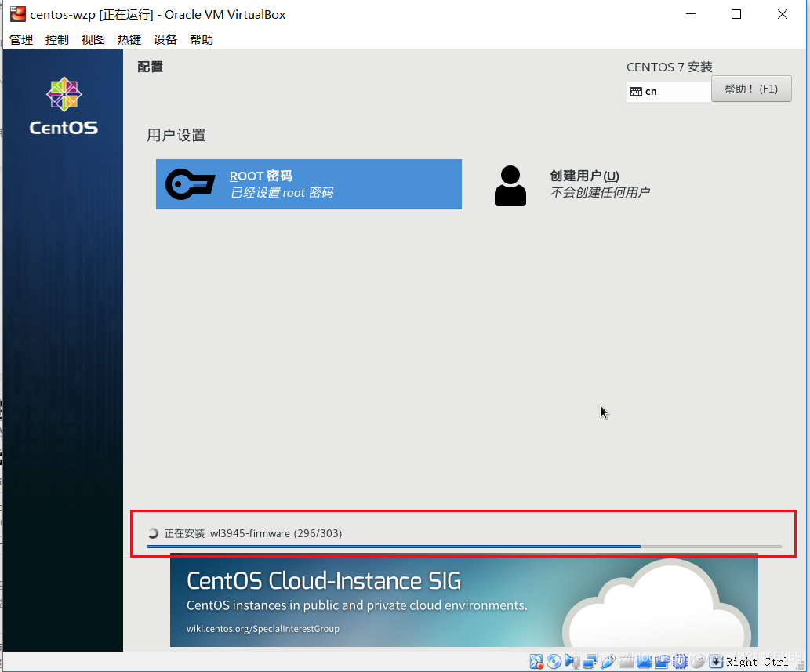Click the keyboard capture arrow icon
Viewport: 810px width, 672px height.
pyautogui.click(x=716, y=662)
